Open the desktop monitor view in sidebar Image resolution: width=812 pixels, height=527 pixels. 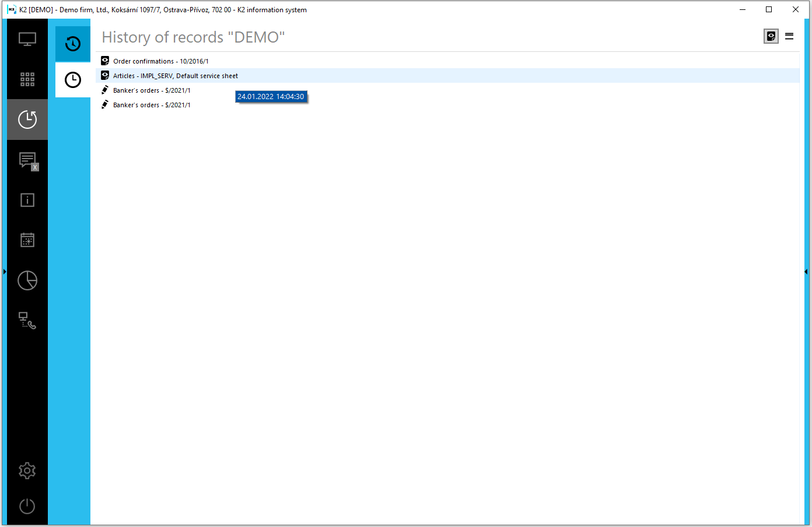[27, 39]
